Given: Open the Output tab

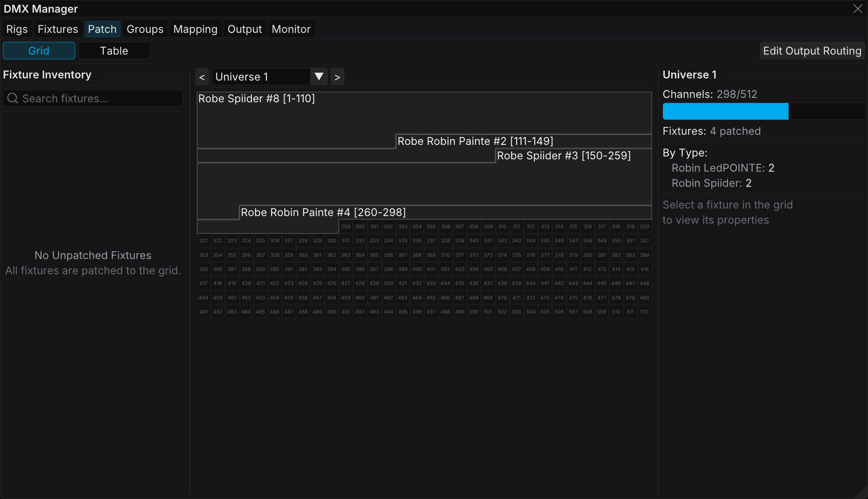Looking at the screenshot, I should click(x=245, y=29).
